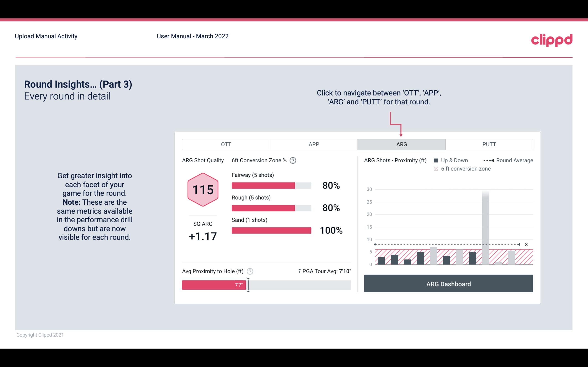Screen dimensions: 588x367
Task: Select the OTT tab for tee shots
Action: tap(226, 145)
